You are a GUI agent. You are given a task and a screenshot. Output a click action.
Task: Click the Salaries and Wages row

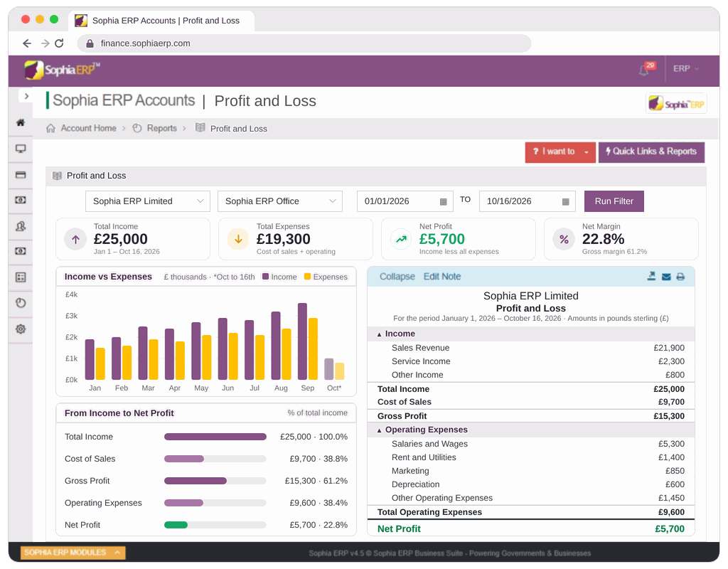531,444
